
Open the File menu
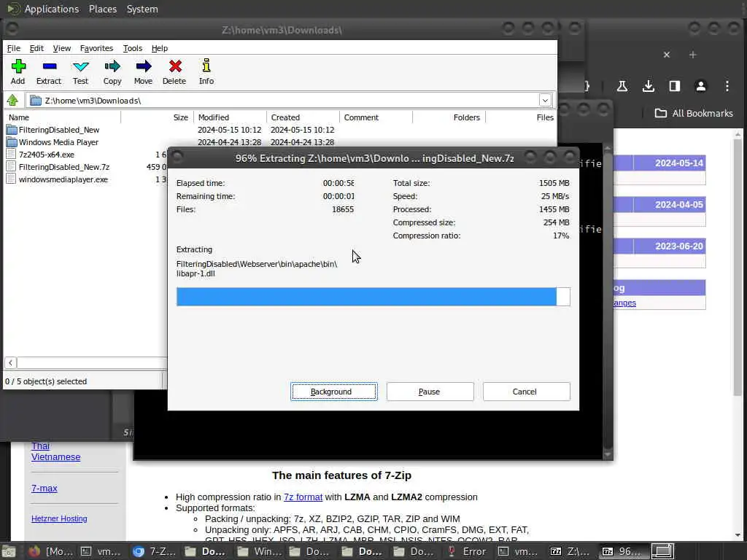(x=14, y=48)
